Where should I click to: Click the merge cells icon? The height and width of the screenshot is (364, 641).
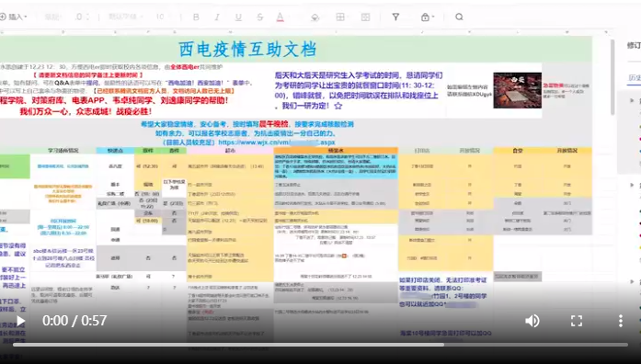pos(365,17)
